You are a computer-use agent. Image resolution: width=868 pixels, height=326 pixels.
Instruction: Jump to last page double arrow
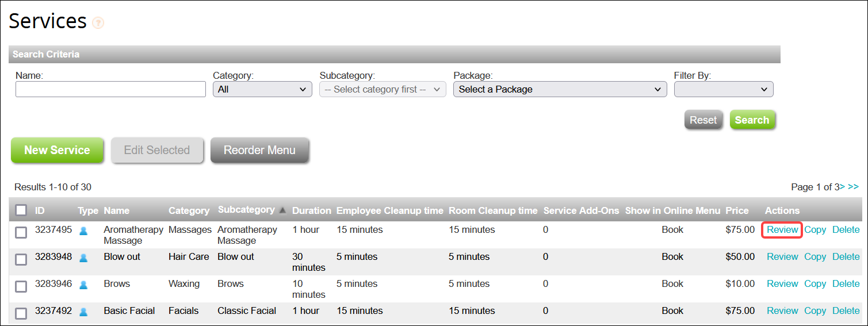click(853, 187)
